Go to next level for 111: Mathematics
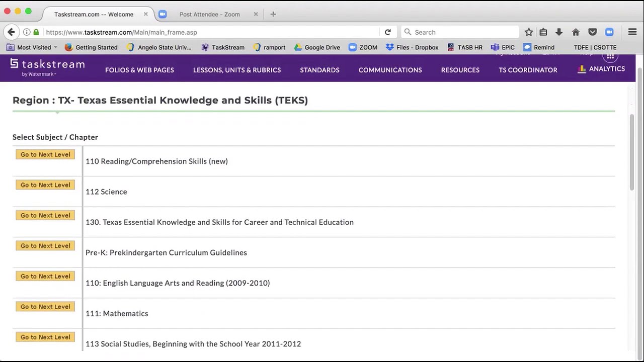The image size is (644, 362). click(45, 307)
